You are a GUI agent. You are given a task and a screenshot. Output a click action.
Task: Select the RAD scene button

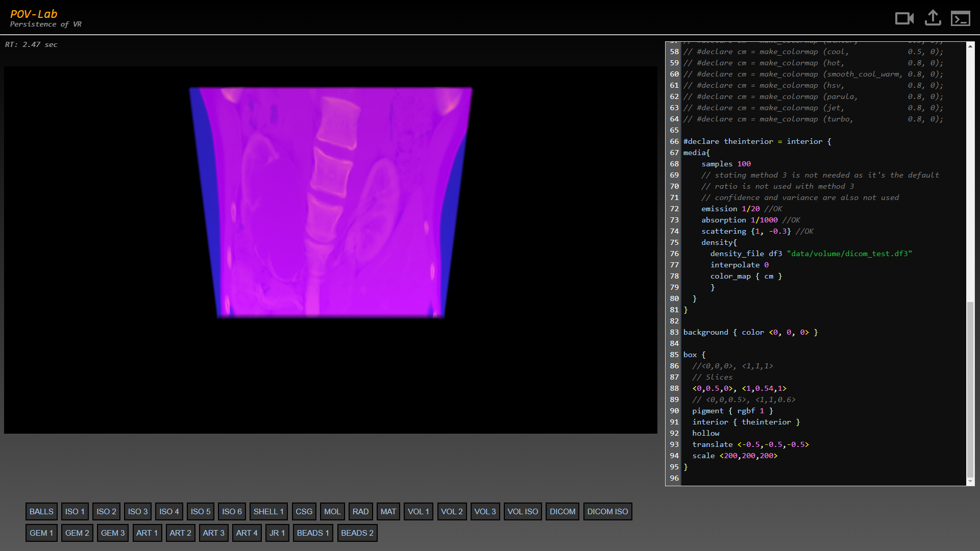click(x=360, y=511)
